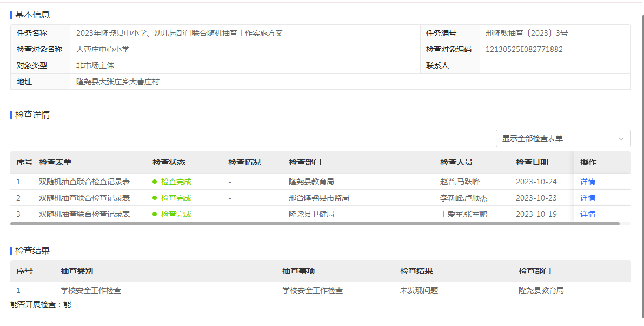644x326 pixels.
Task: Open 详情 for the 隆尧县教育局 inspection
Action: (587, 182)
